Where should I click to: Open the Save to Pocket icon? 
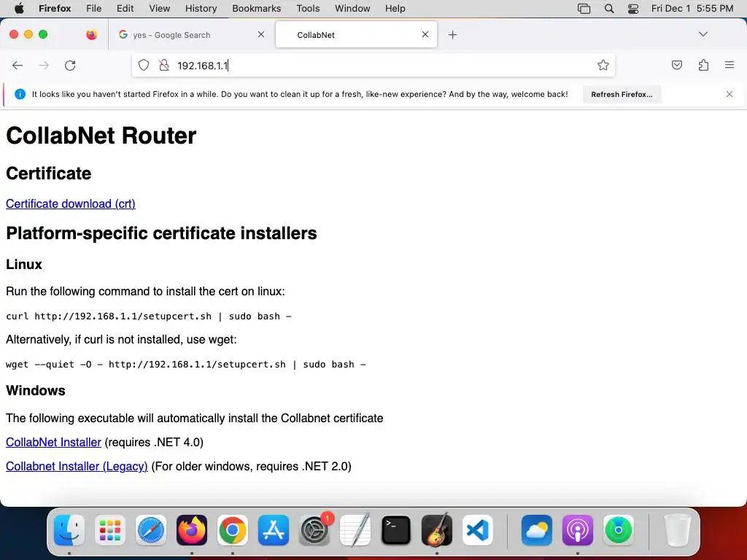pos(676,65)
